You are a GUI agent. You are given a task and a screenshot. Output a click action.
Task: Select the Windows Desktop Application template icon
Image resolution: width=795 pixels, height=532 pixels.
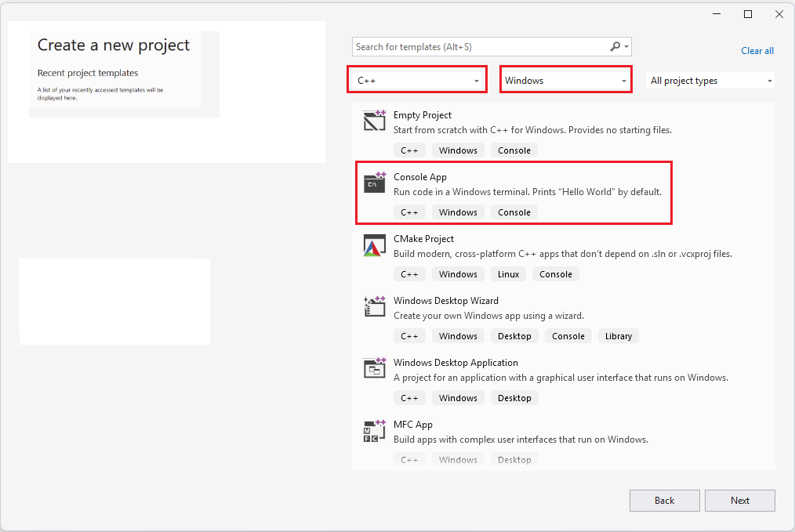374,369
